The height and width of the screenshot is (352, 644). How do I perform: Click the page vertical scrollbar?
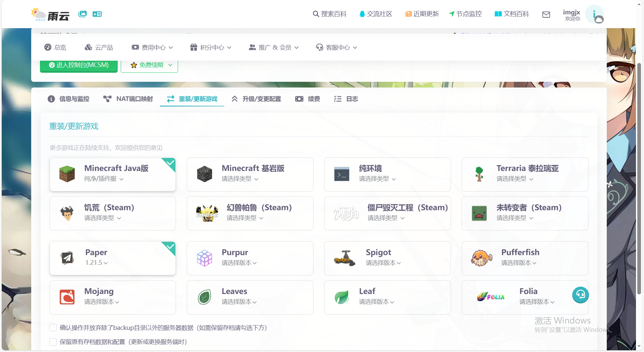639,178
